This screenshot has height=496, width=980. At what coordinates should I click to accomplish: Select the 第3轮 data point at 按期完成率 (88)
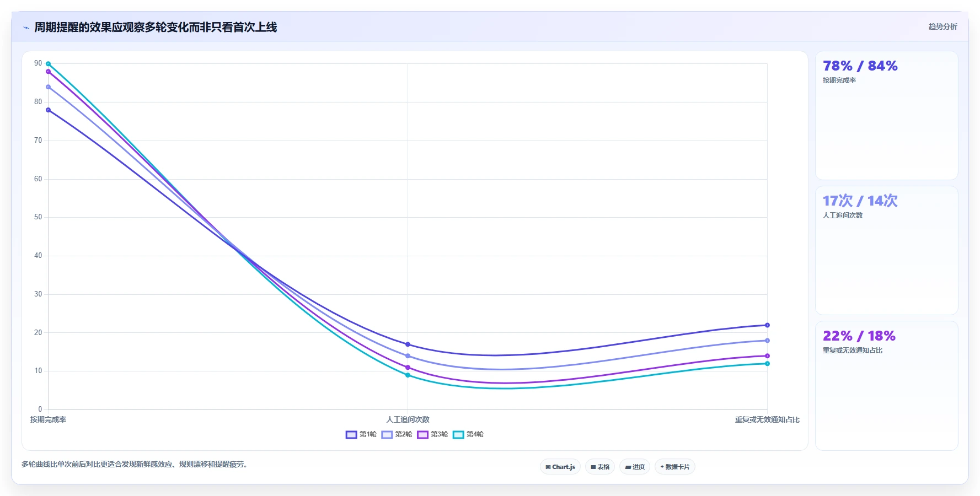(x=49, y=72)
